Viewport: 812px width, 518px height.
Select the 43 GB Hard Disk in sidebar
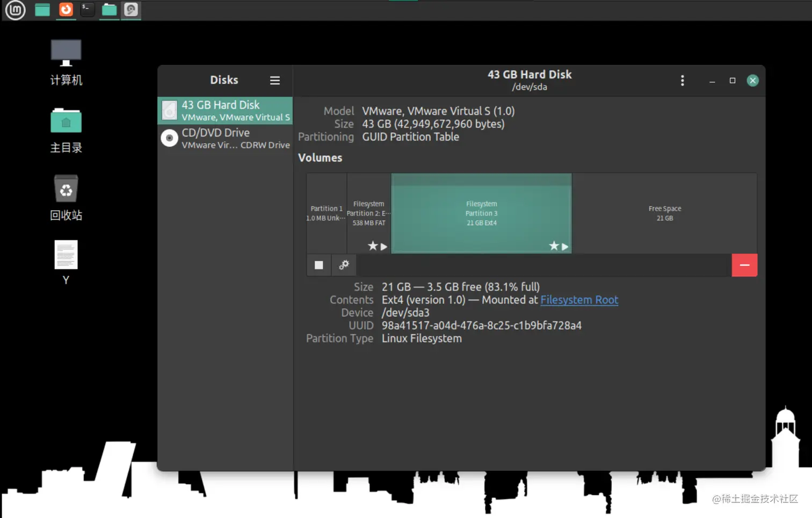tap(224, 110)
